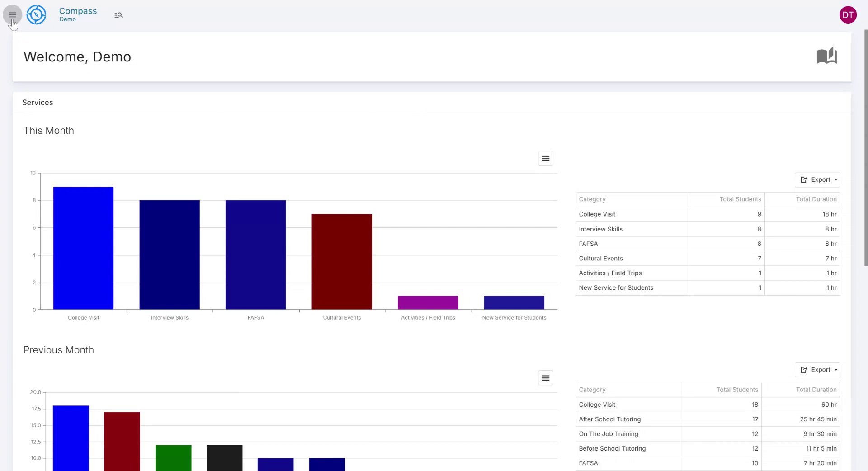Click Export above the This Month table

[x=820, y=179]
